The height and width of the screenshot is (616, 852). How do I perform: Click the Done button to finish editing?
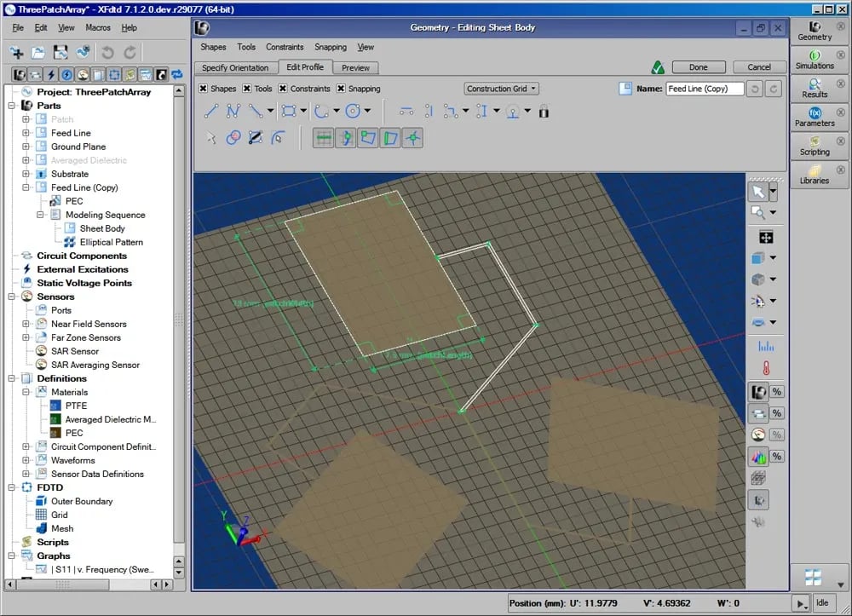(699, 66)
